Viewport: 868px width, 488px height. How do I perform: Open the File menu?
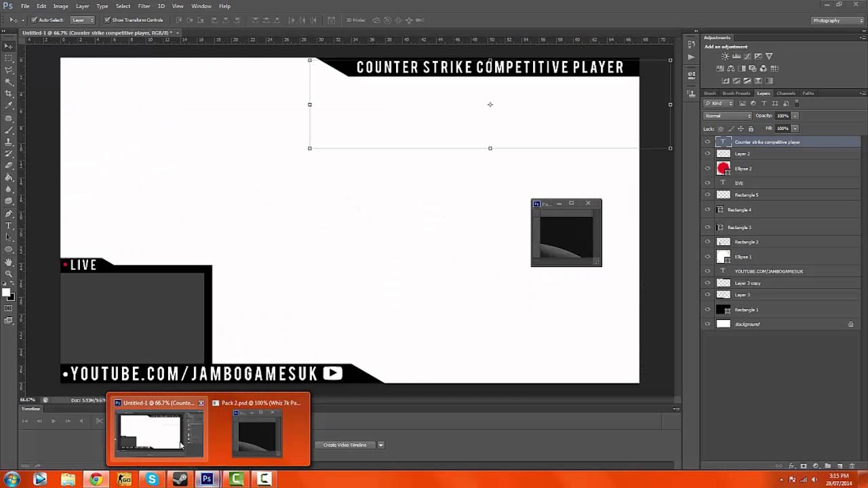pyautogui.click(x=25, y=6)
